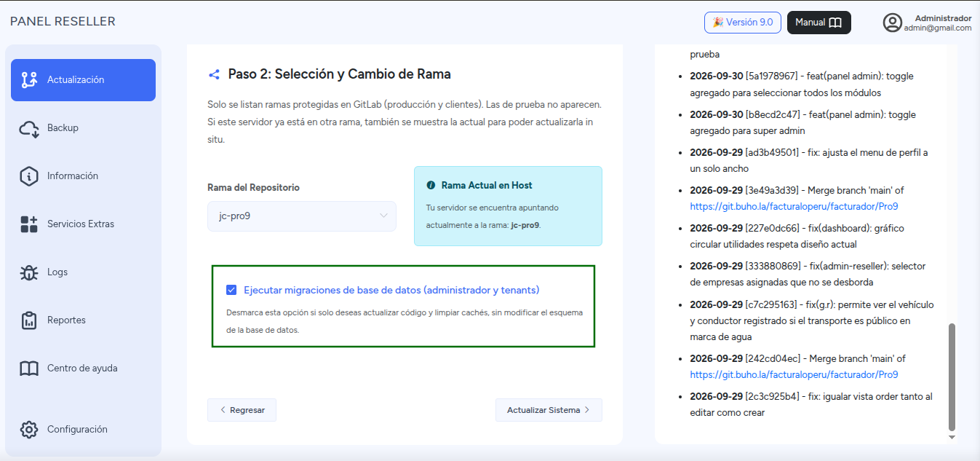Open Centro de ayuda book icon
Viewport: 980px width, 461px height.
point(29,369)
